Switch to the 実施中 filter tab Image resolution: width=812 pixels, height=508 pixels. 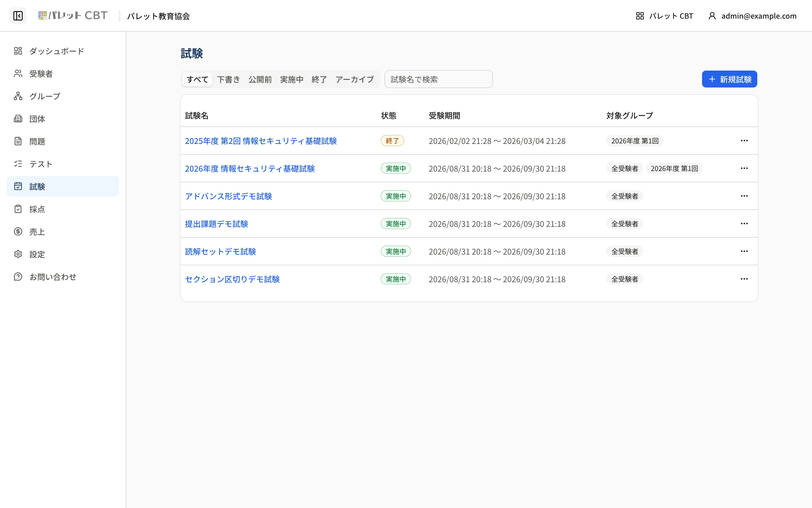[x=292, y=79]
